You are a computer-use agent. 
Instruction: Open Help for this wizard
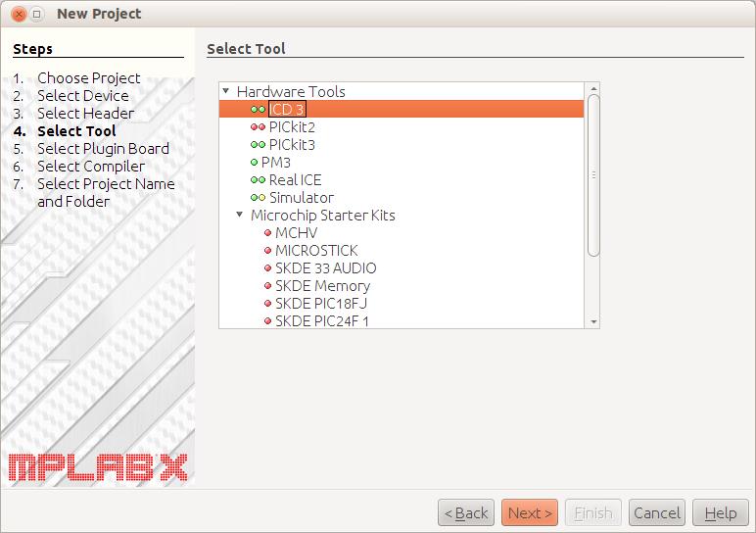click(x=721, y=512)
